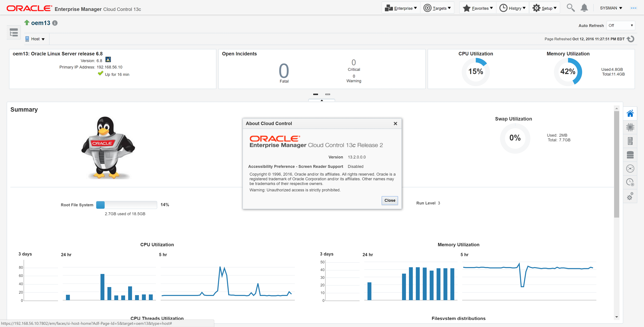Open the Setup menu
This screenshot has height=327, width=644.
545,8
